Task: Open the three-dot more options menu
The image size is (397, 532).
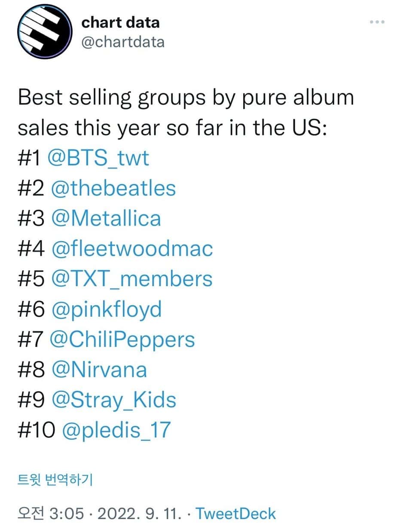Action: click(x=377, y=22)
